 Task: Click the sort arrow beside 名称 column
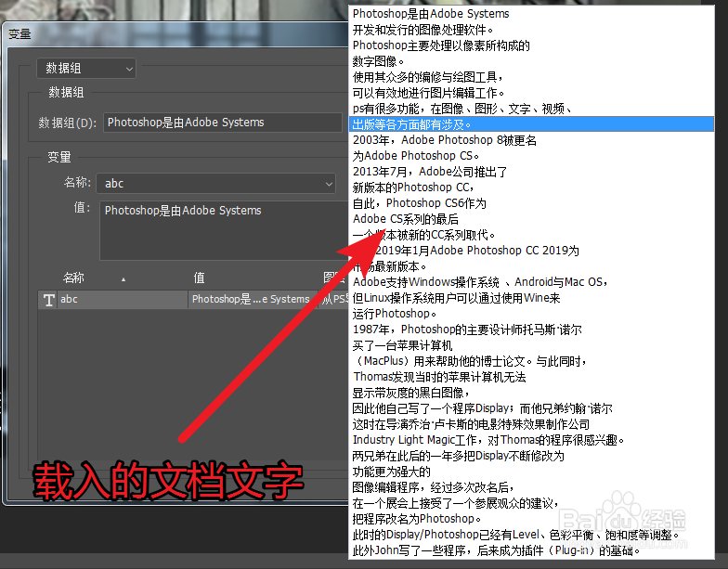[x=123, y=279]
